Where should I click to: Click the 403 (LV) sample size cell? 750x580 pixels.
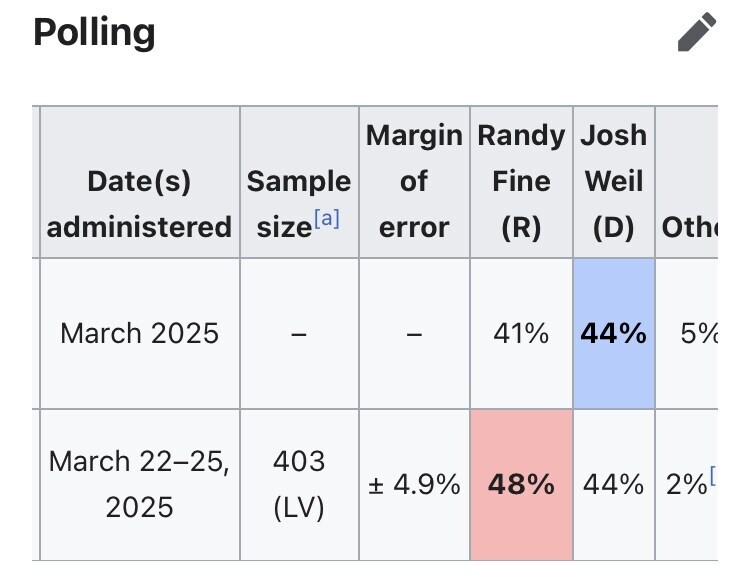point(298,484)
